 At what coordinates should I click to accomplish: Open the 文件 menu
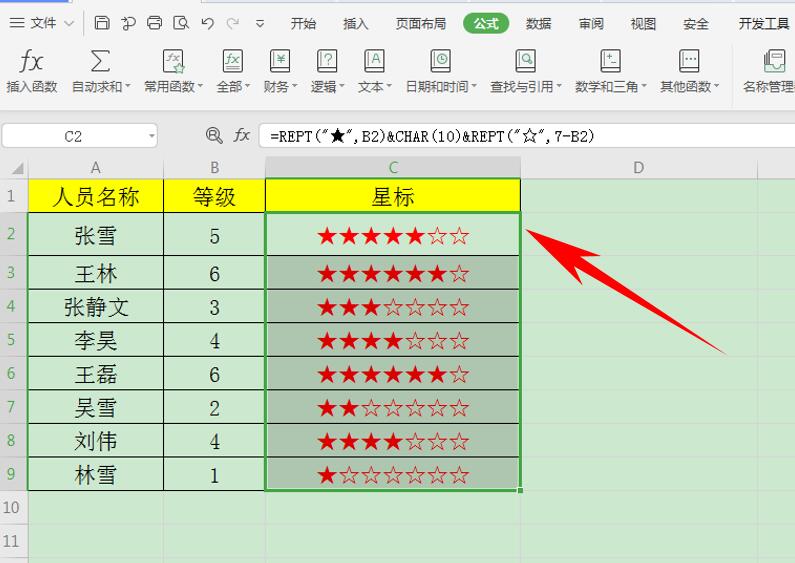coord(42,23)
